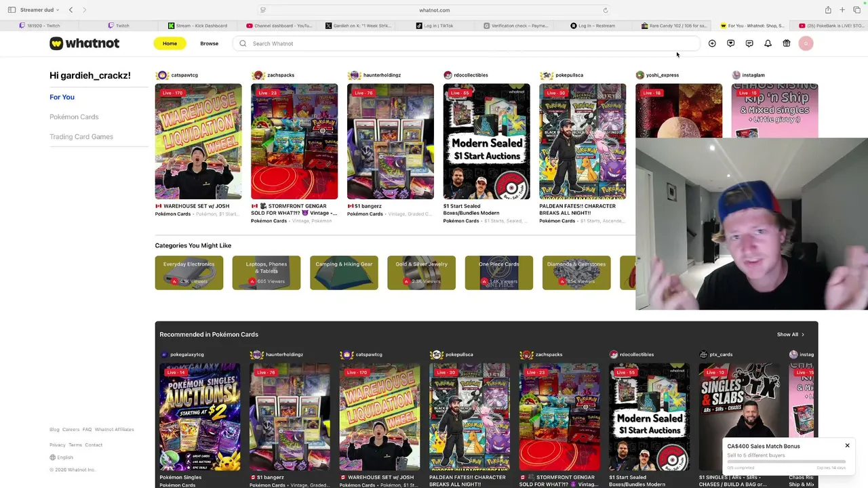Open the messages chat icon
This screenshot has width=868, height=488.
point(749,43)
